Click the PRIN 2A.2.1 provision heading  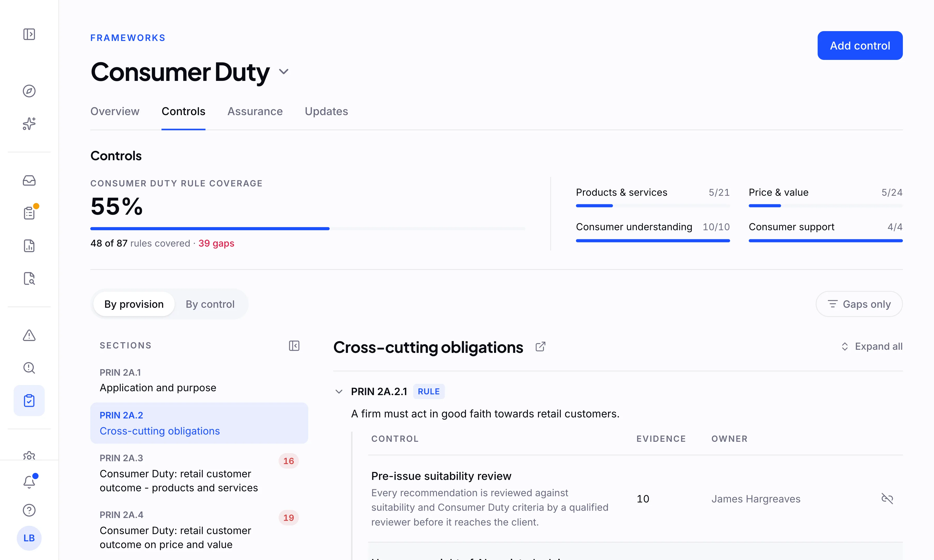(x=379, y=392)
